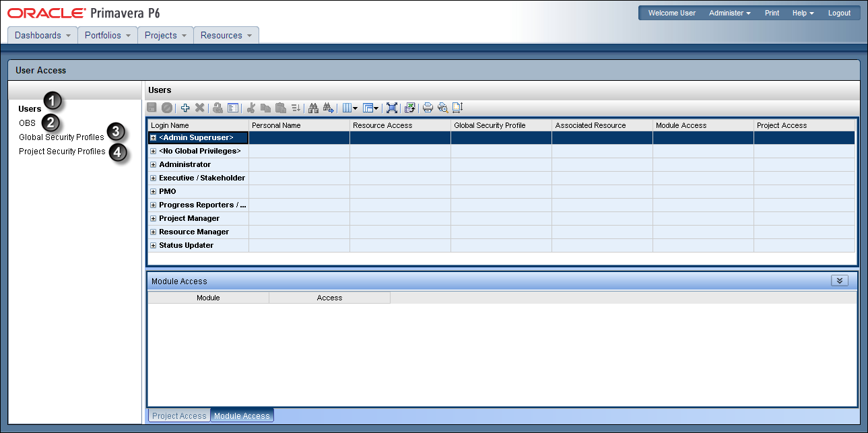
Task: Select the 'PMO' row text
Action: [167, 191]
